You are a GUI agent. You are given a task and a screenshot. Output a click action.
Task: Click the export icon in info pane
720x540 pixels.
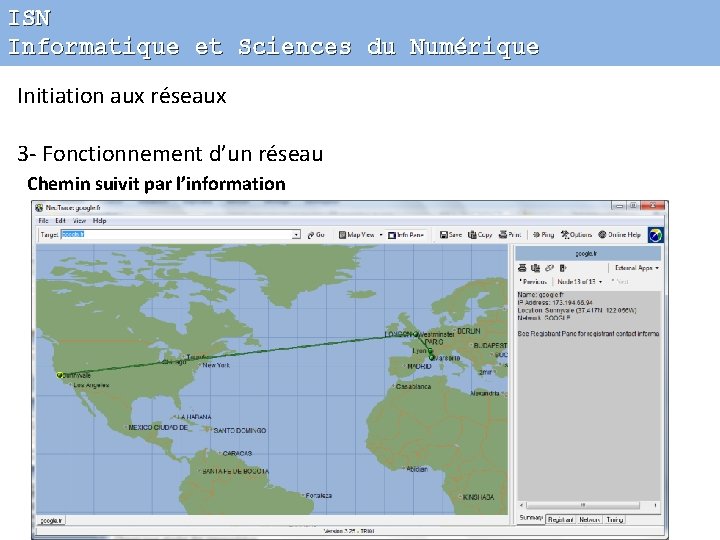coord(563,268)
